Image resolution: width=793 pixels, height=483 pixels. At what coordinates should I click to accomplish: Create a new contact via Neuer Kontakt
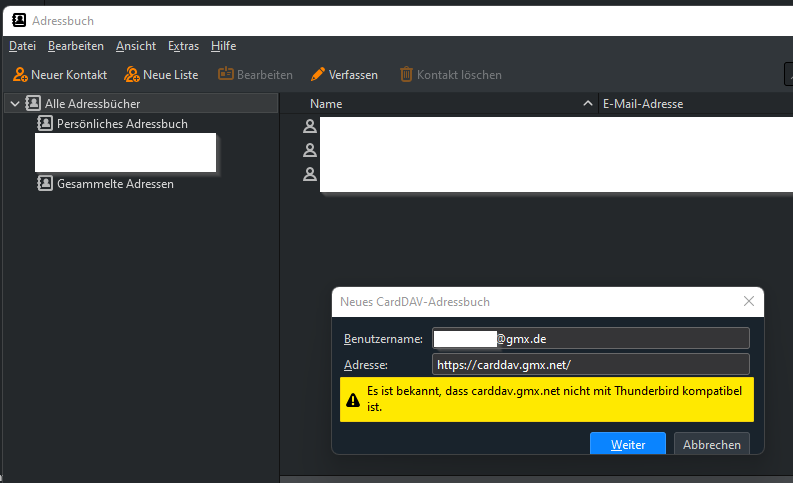click(x=60, y=75)
